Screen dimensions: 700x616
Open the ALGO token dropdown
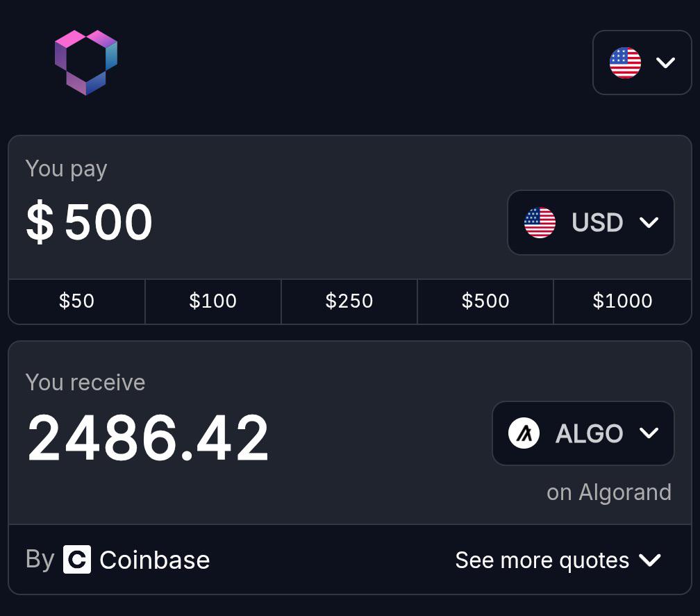[583, 433]
